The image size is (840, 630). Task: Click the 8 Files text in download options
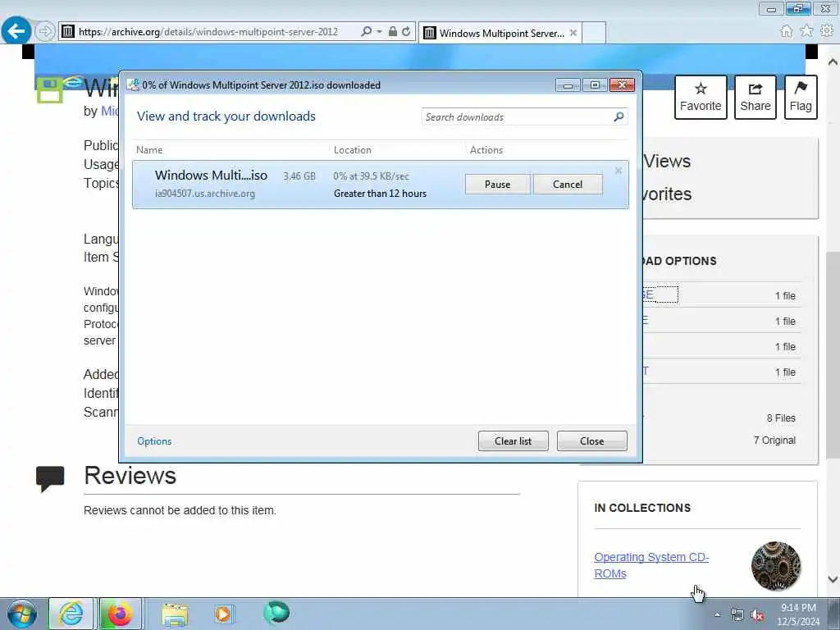tap(781, 418)
